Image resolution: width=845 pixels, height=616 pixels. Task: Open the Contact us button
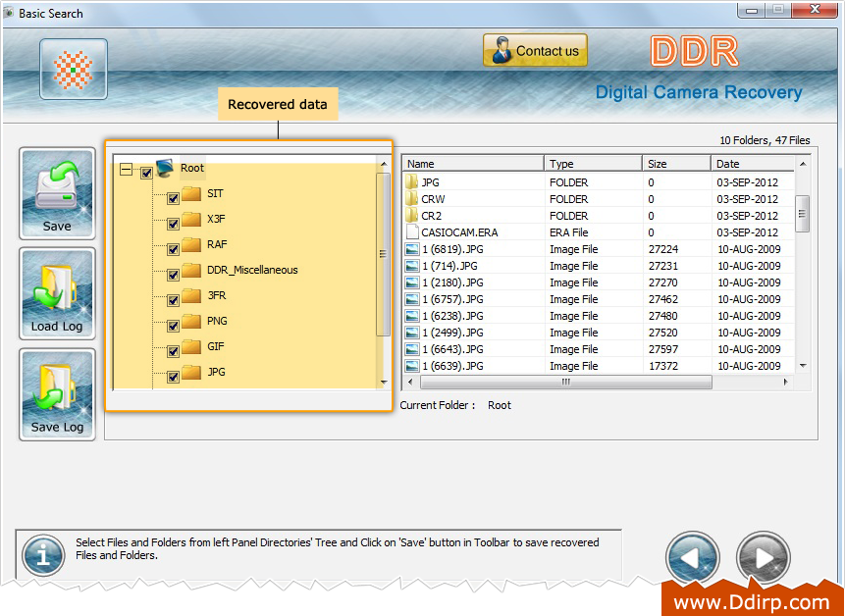pyautogui.click(x=534, y=50)
